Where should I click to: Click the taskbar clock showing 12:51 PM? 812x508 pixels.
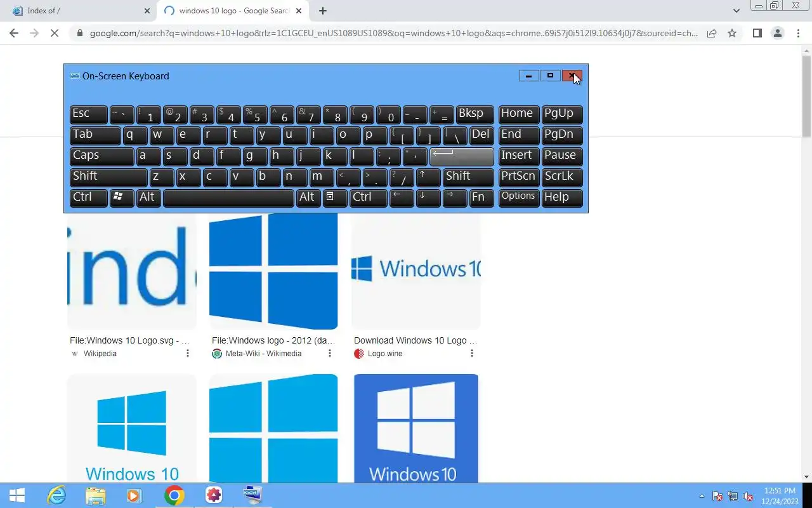coord(780,496)
